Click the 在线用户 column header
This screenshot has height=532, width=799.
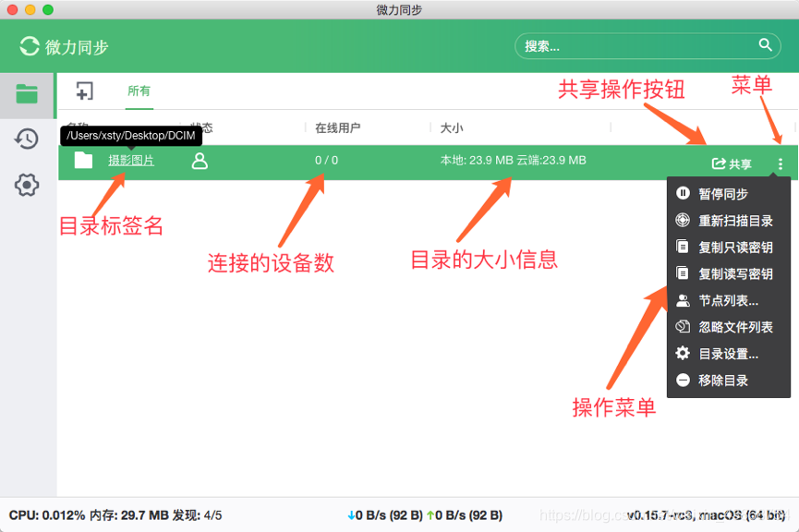point(338,127)
